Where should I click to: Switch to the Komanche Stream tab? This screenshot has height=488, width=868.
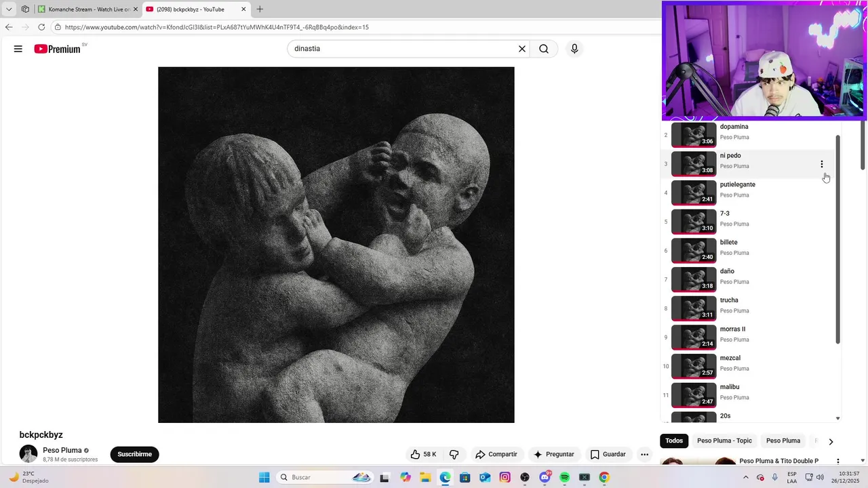point(87,9)
